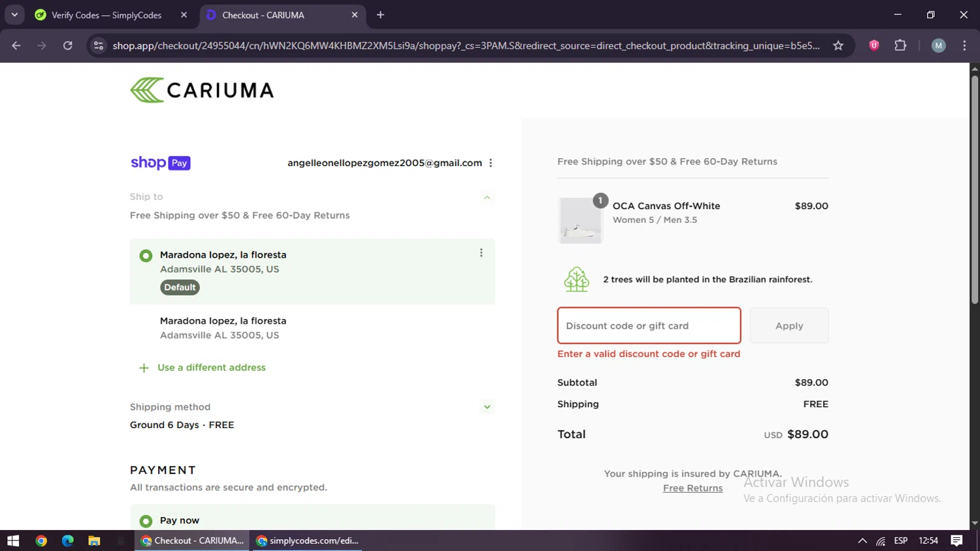Click the OCA Canvas shoe thumbnail
Viewport: 980px width, 551px height.
(580, 221)
